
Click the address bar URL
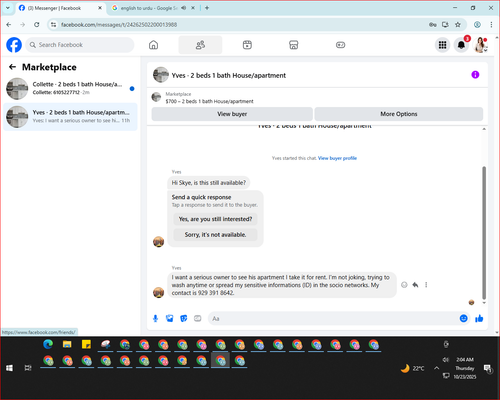[119, 25]
